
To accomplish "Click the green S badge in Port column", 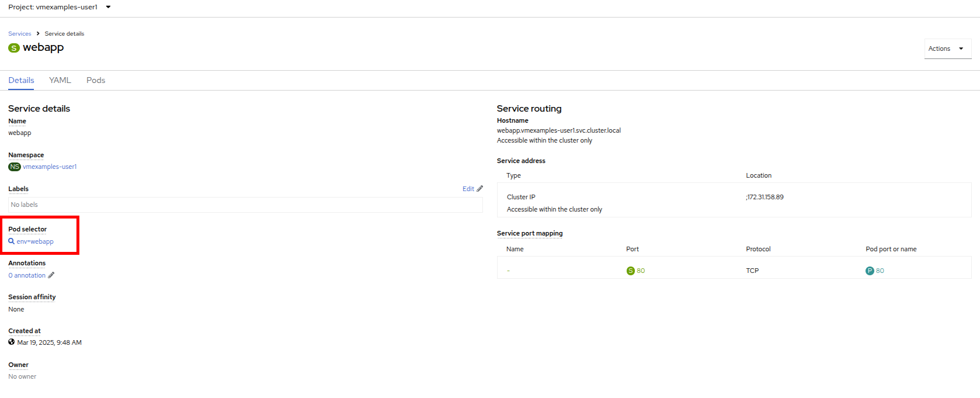I will click(630, 271).
